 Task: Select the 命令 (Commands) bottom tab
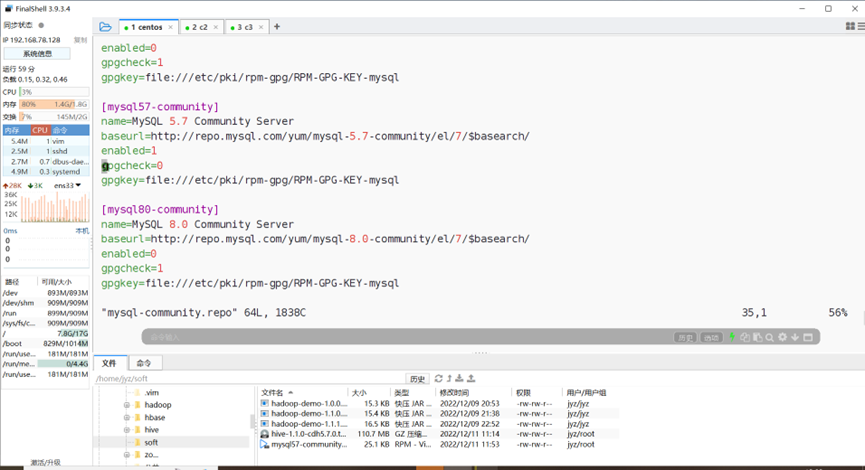click(x=145, y=363)
